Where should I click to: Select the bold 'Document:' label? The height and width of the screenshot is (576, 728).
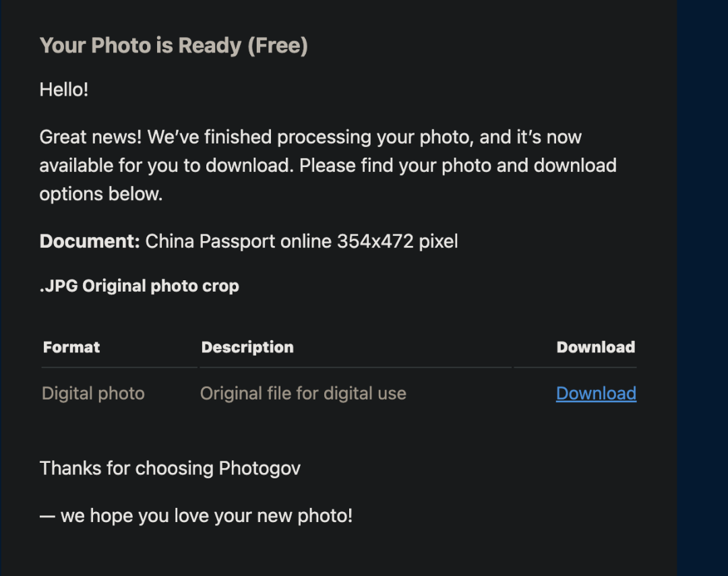pyautogui.click(x=90, y=241)
